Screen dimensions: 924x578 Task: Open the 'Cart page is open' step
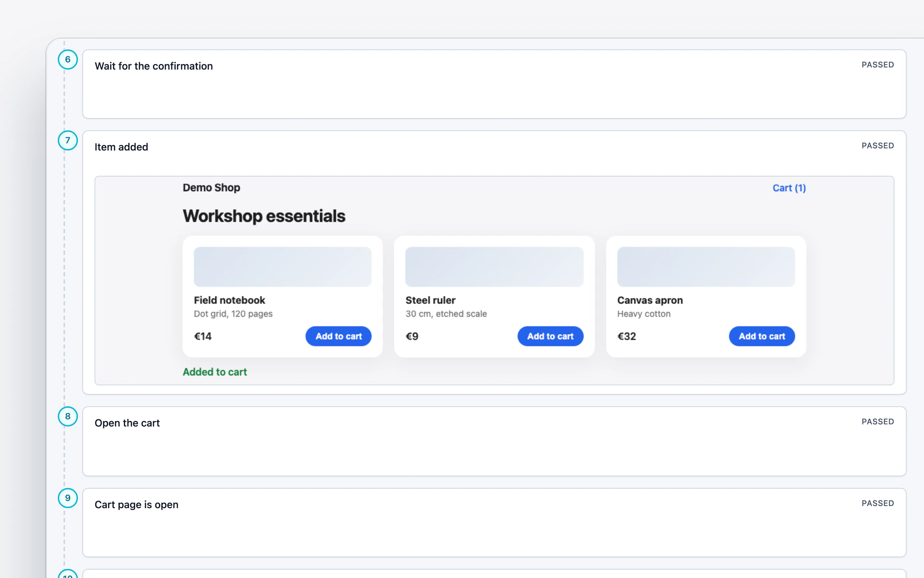click(494, 523)
